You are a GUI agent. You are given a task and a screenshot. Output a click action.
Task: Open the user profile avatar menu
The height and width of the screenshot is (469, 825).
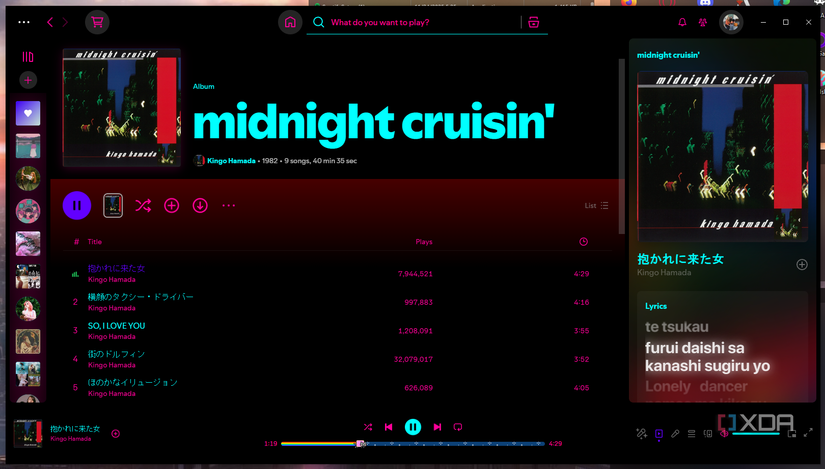(731, 22)
